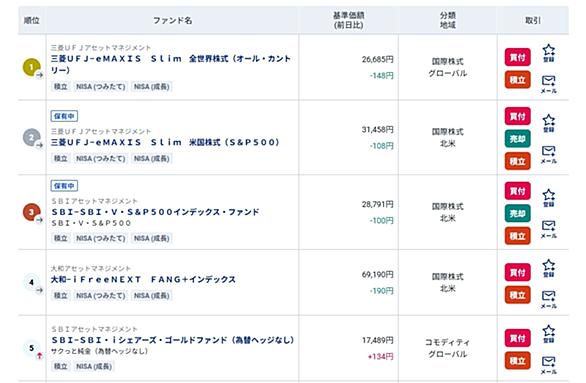This screenshot has height=383, width=586.
Task: Open the SBI・V・S&P500インデックス・ファンド link
Action: coord(155,212)
